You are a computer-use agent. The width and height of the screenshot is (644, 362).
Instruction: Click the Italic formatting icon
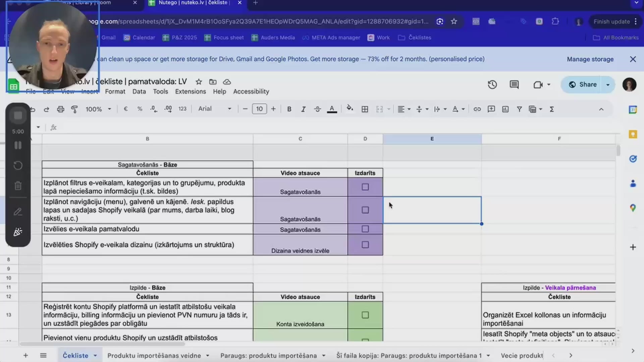303,109
